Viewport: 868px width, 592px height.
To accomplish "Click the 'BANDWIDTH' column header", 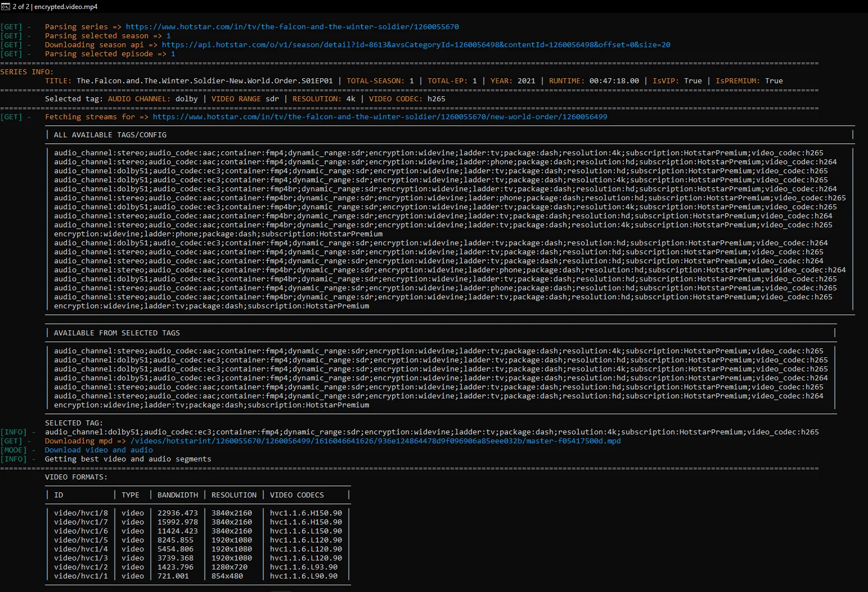I will [x=178, y=495].
